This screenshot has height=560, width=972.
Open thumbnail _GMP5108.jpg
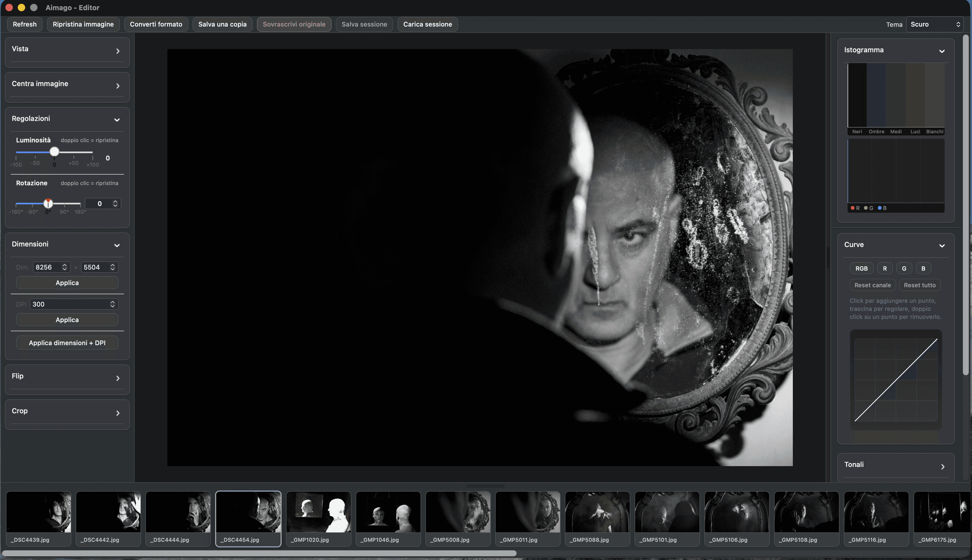pos(807,518)
